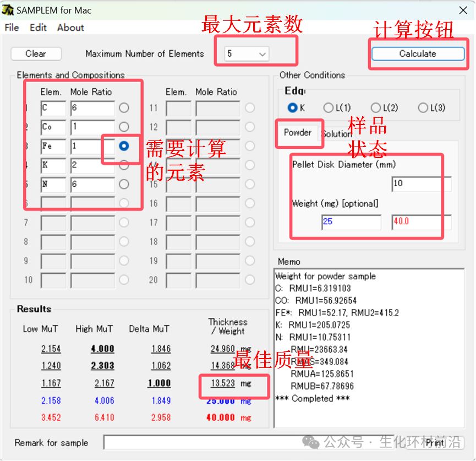The height and width of the screenshot is (461, 476).
Task: Click mole ratio field for element Fe
Action: [92, 147]
